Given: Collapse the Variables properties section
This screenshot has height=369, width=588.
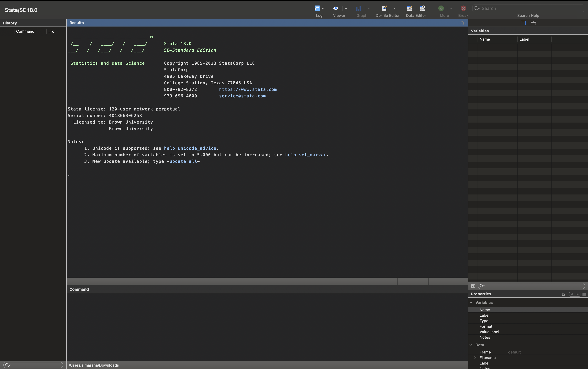Looking at the screenshot, I should click(471, 303).
